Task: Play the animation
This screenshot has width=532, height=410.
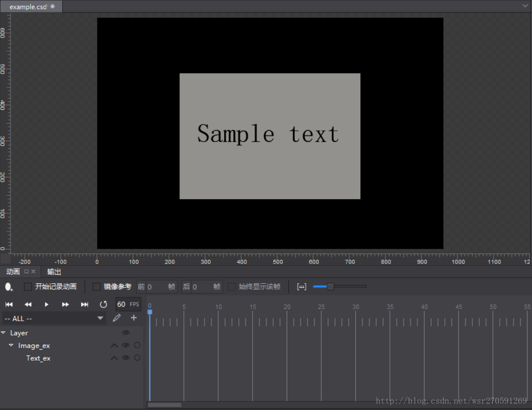Action: coord(47,304)
